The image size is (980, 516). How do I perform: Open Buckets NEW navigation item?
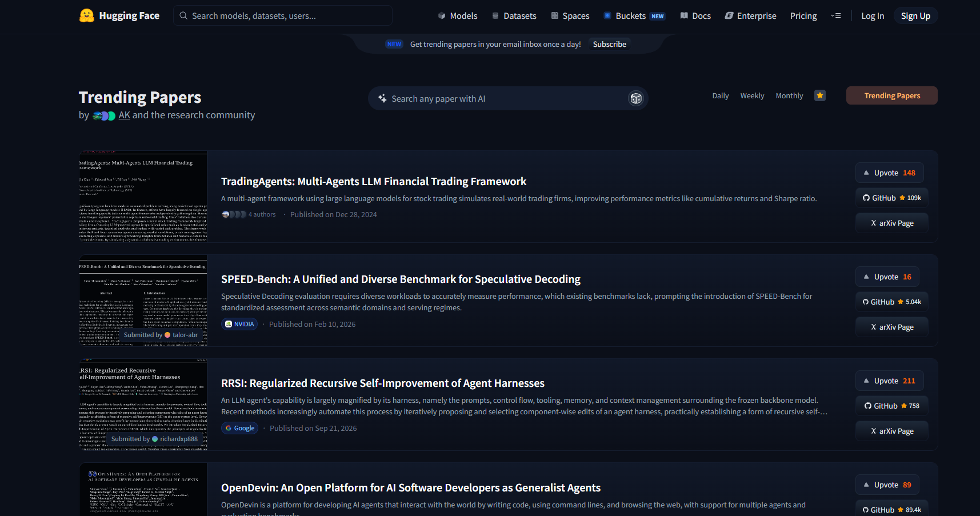click(634, 16)
